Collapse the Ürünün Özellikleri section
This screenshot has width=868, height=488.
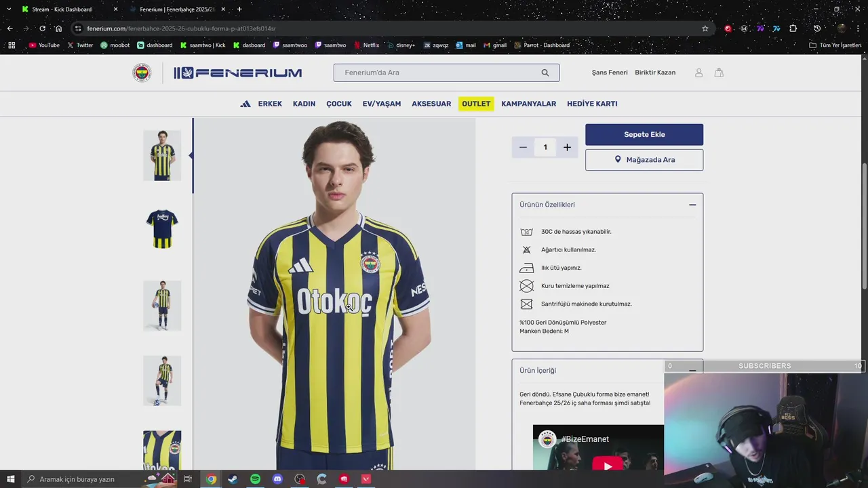692,205
